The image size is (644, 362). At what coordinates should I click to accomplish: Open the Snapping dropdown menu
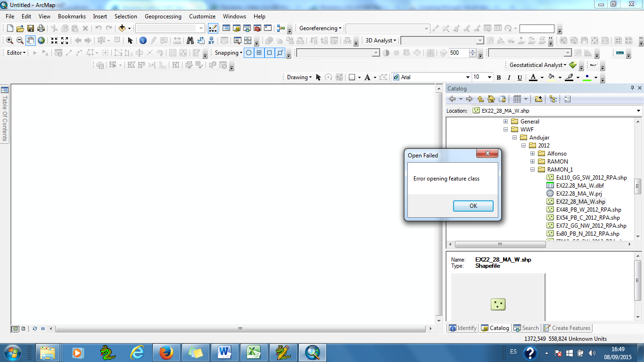click(229, 53)
